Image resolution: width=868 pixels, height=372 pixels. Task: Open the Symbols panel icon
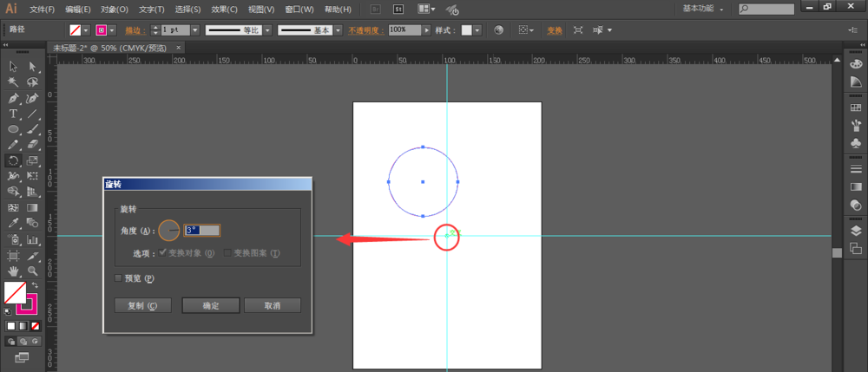tap(855, 143)
